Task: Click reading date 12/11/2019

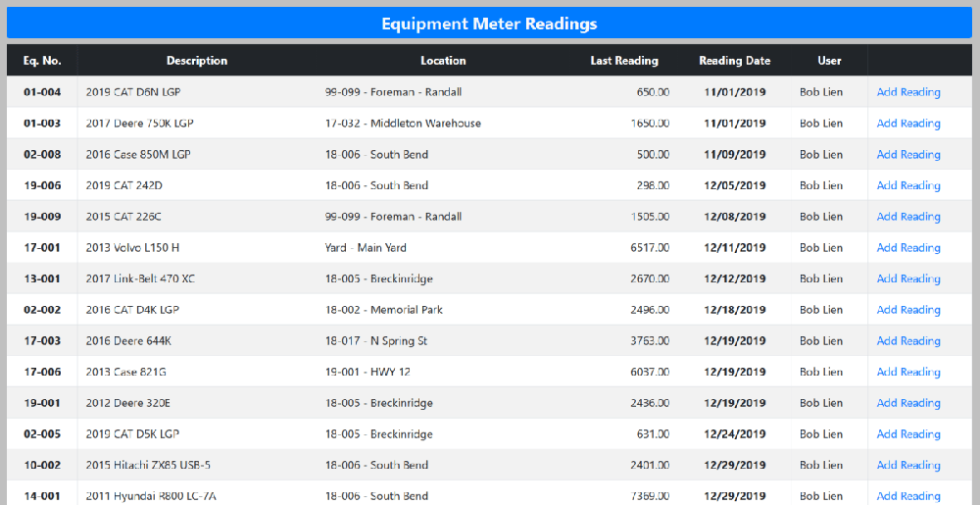Action: click(x=735, y=247)
